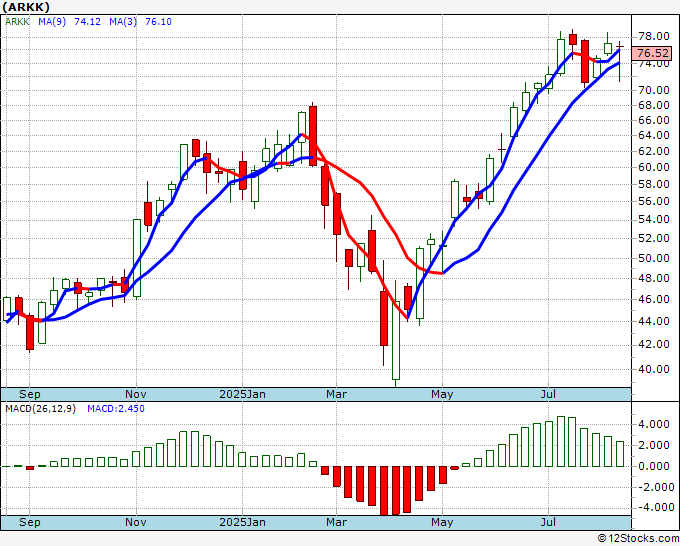Click Sep on the MACD panel time axis
The image size is (680, 546).
tap(29, 522)
